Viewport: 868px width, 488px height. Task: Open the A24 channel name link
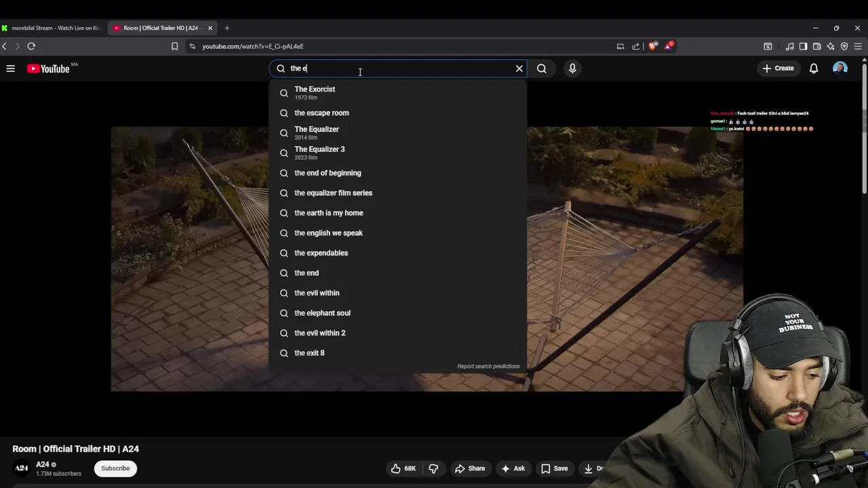(43, 464)
